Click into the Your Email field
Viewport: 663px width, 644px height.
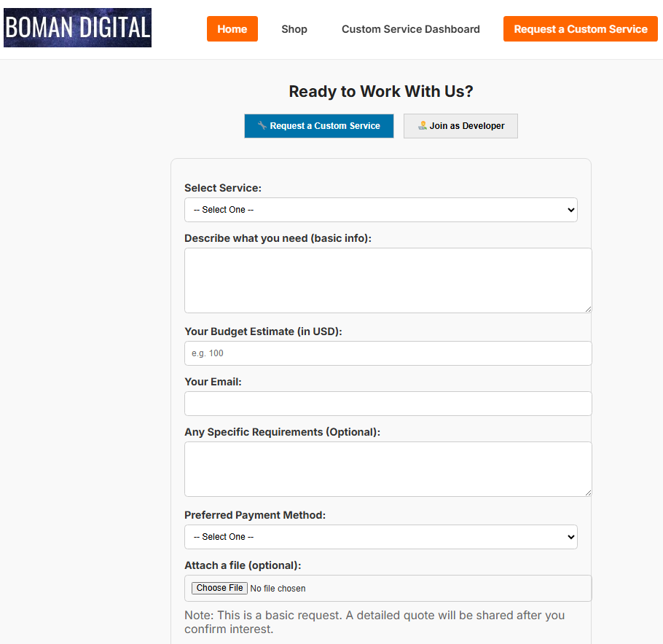388,404
